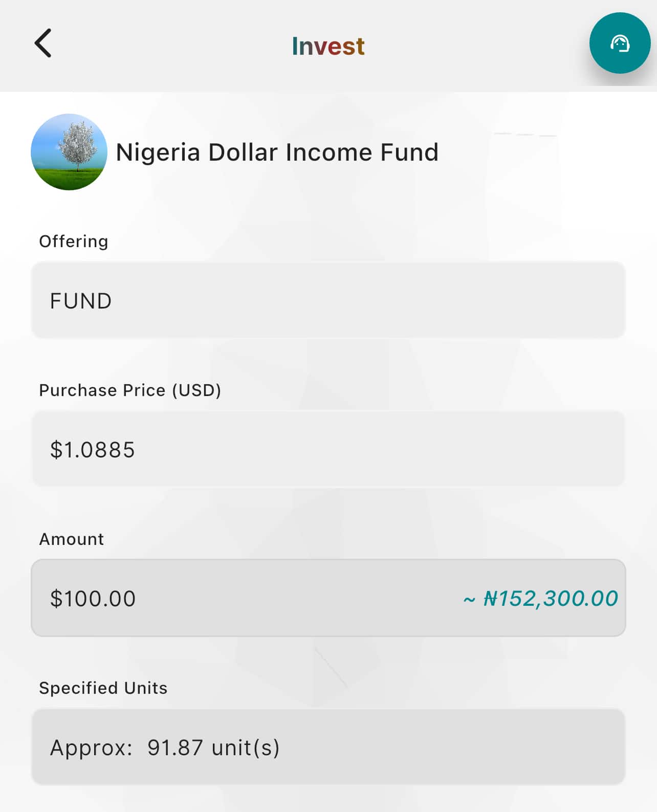657x812 pixels.
Task: Select the $1.0885 purchase price field
Action: click(328, 449)
